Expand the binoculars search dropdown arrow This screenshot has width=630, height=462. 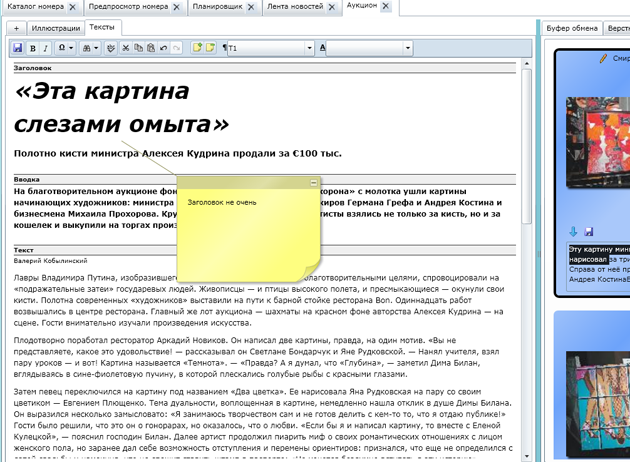(x=96, y=48)
